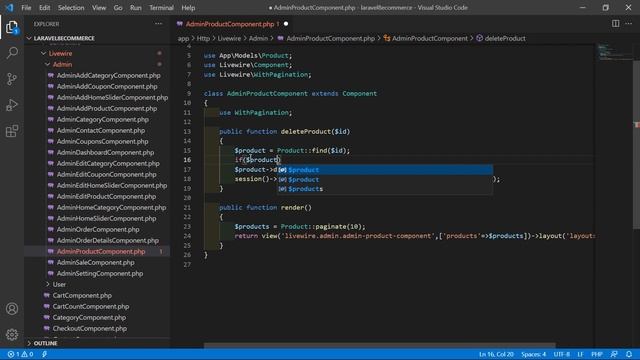
Task: Click the deleteProduct breadcrumb symbol
Action: (x=505, y=38)
